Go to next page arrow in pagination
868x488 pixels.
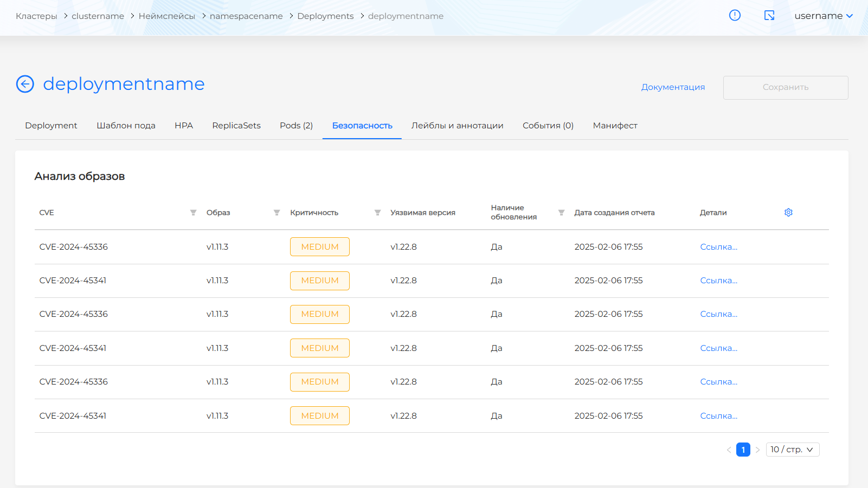point(757,450)
